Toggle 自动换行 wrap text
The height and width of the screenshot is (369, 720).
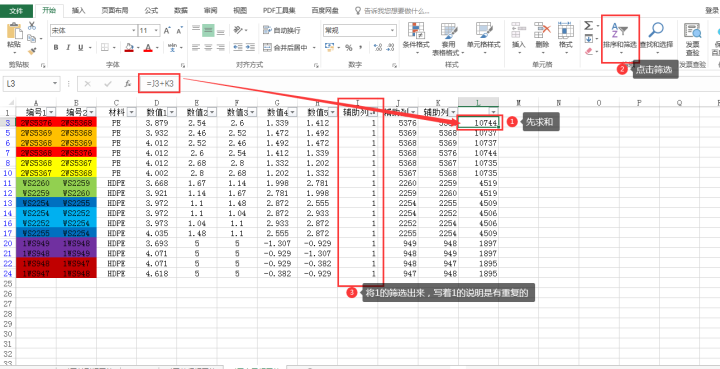tap(282, 30)
